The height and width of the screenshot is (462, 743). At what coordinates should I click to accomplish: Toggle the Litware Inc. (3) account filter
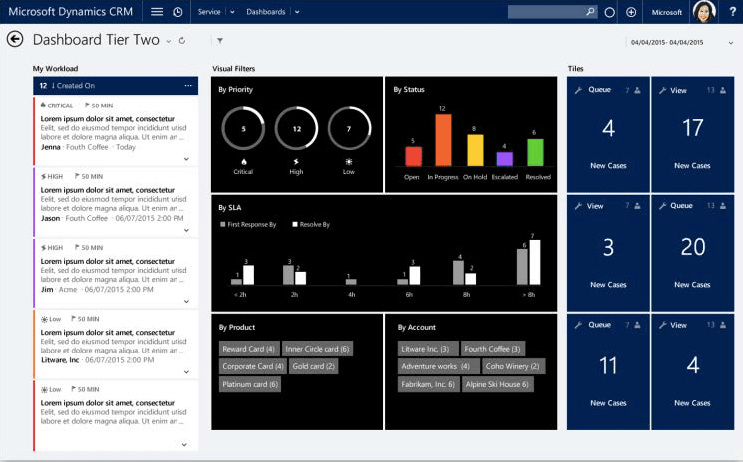coord(428,349)
